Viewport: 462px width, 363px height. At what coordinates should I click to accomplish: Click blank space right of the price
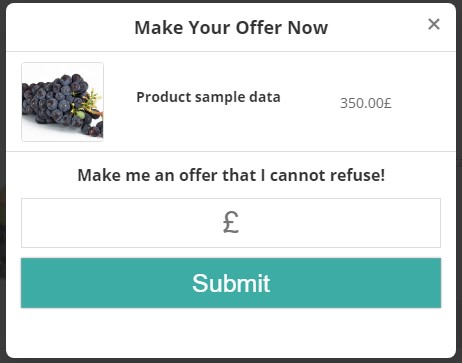[423, 103]
